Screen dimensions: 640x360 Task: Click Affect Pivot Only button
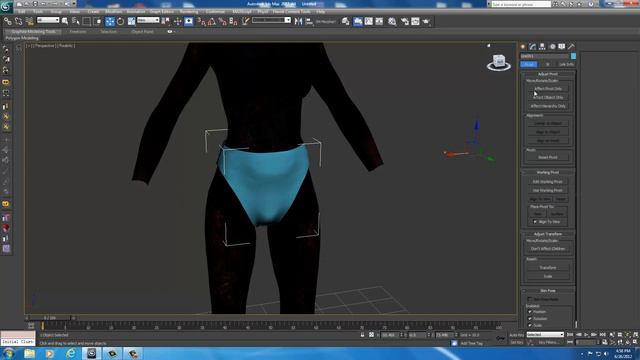coord(548,89)
